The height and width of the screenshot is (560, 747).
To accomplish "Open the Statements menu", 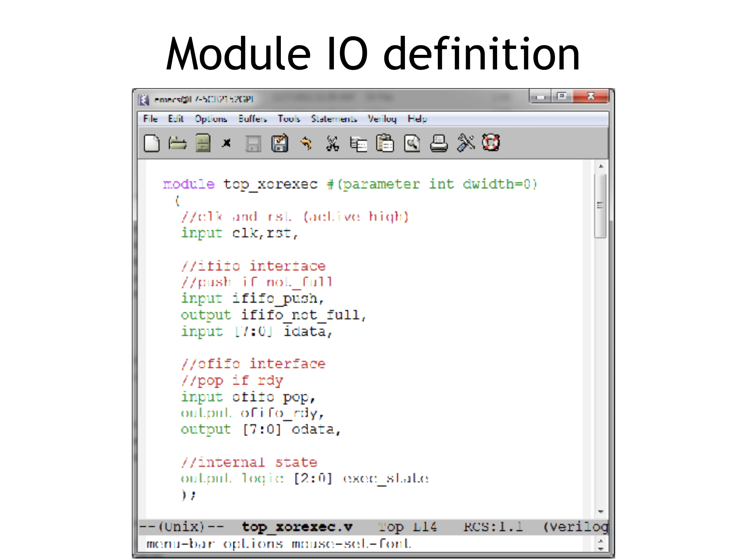I will (334, 119).
